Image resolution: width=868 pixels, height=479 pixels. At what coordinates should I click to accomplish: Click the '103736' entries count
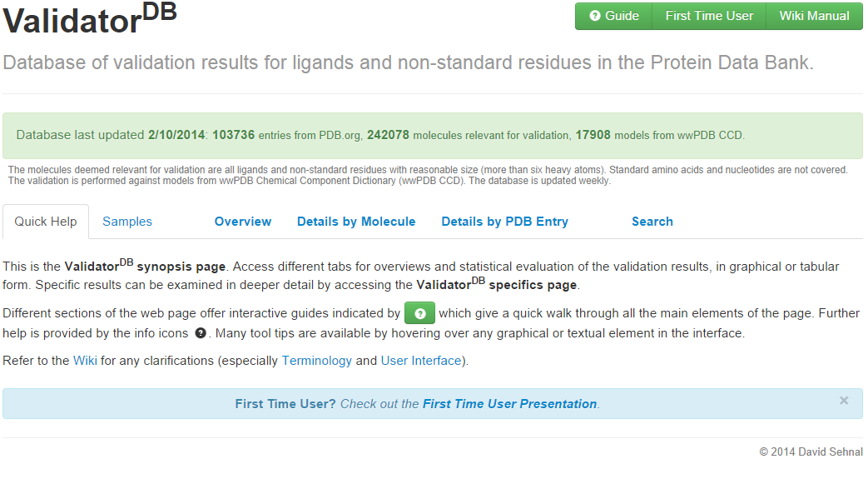234,135
